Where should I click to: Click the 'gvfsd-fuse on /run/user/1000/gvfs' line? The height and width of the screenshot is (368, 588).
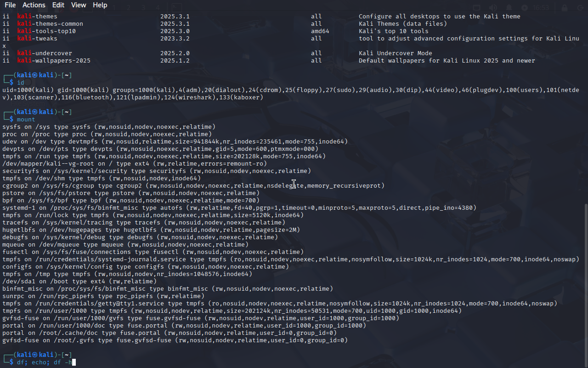[x=201, y=318]
